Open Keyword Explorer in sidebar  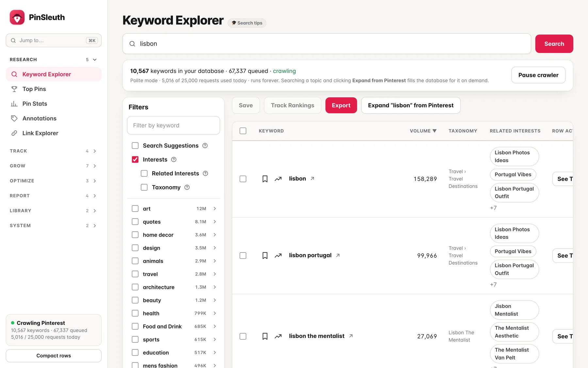(54, 74)
